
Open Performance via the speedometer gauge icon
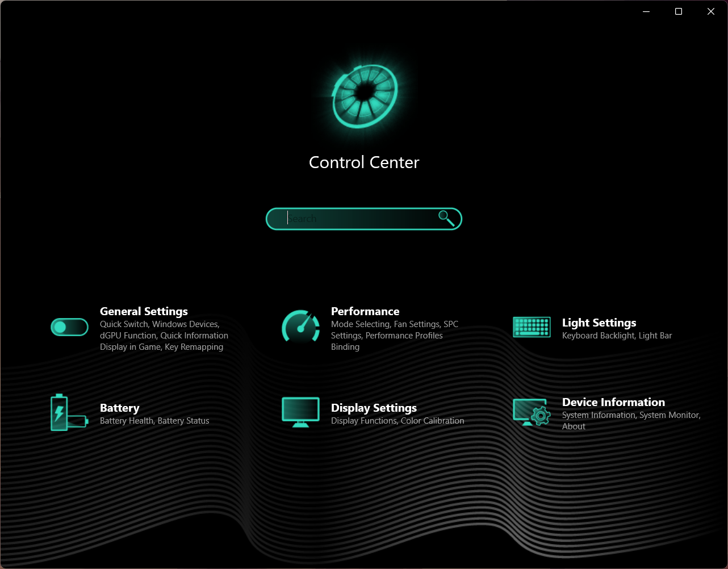pos(300,327)
